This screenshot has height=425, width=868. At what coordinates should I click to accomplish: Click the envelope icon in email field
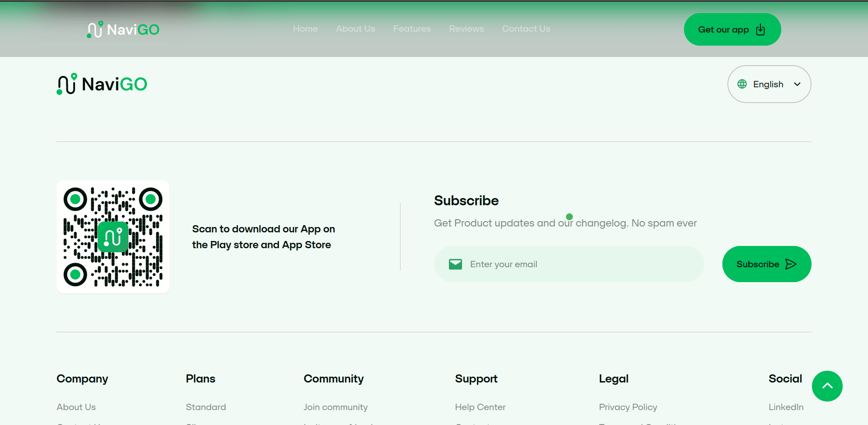[x=455, y=264]
